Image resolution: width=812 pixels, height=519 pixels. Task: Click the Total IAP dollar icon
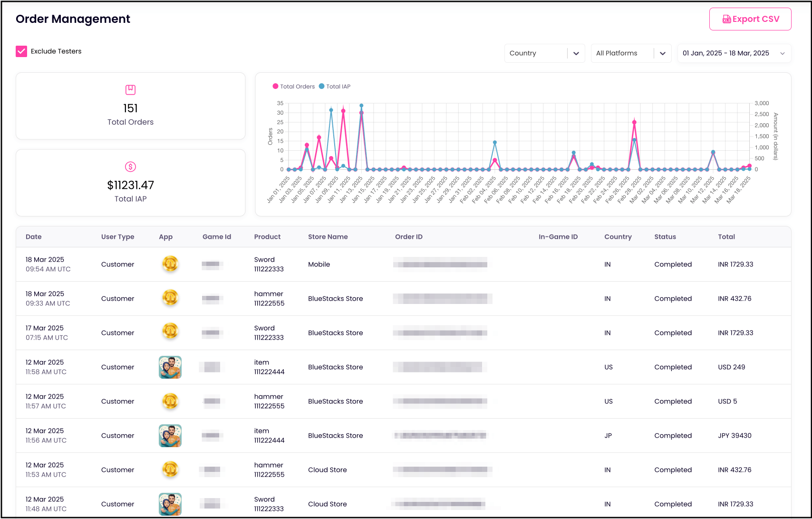(130, 166)
